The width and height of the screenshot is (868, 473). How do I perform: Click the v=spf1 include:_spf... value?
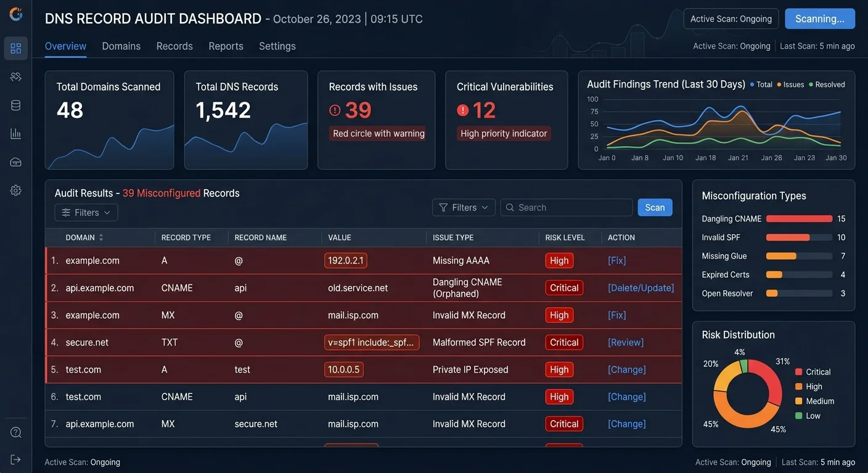click(372, 342)
